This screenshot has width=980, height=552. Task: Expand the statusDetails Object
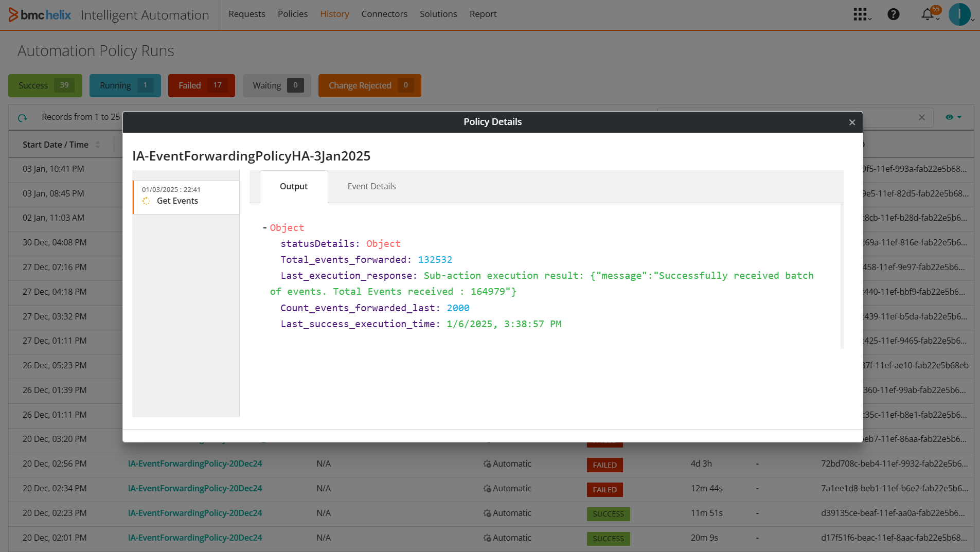click(x=383, y=244)
